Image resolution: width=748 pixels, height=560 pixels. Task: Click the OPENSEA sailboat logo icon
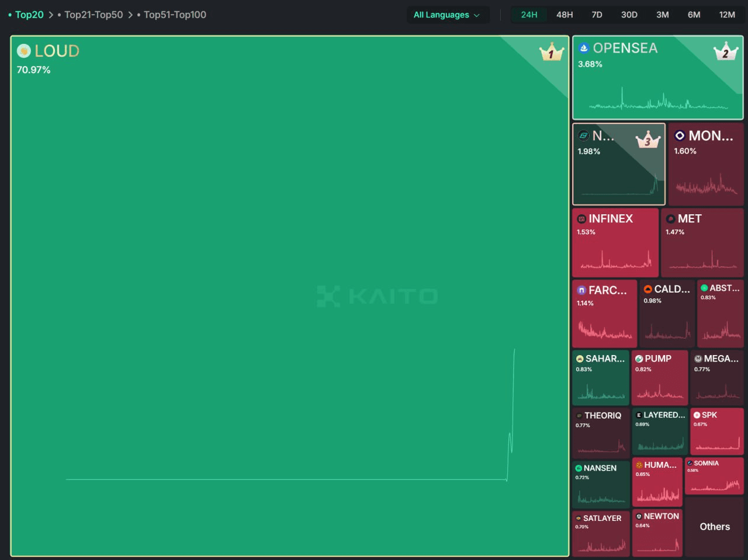click(x=583, y=48)
